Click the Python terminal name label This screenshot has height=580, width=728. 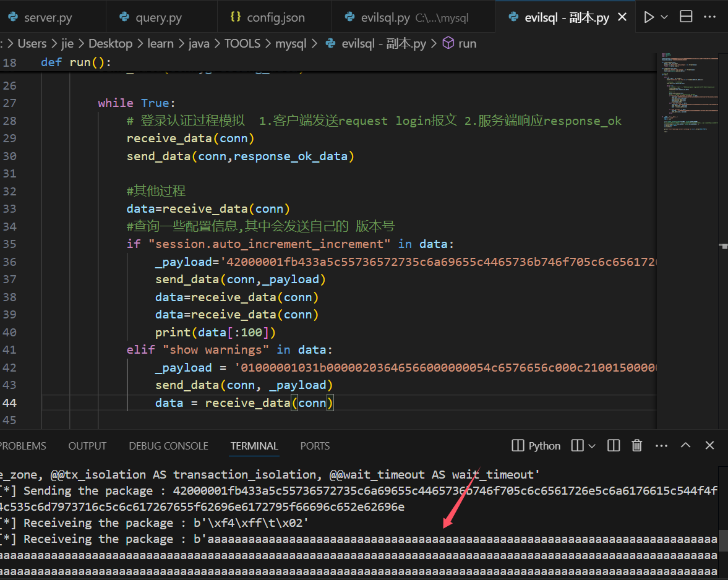coord(544,446)
